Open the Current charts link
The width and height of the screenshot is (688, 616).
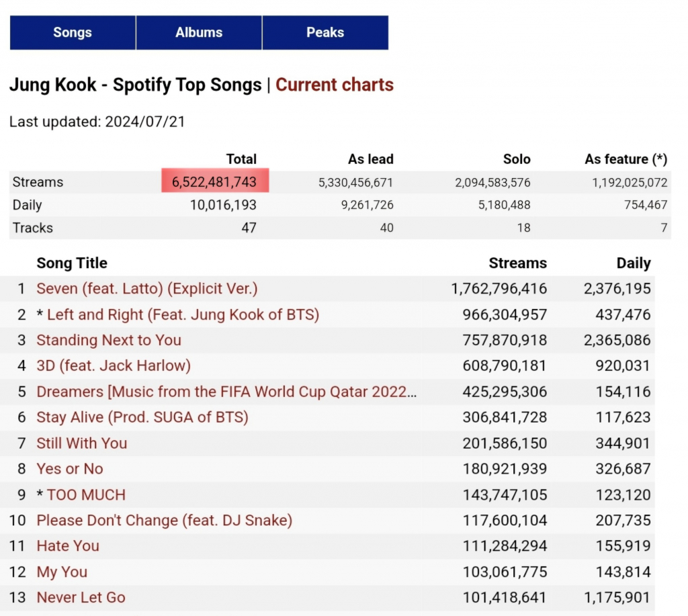(x=335, y=85)
